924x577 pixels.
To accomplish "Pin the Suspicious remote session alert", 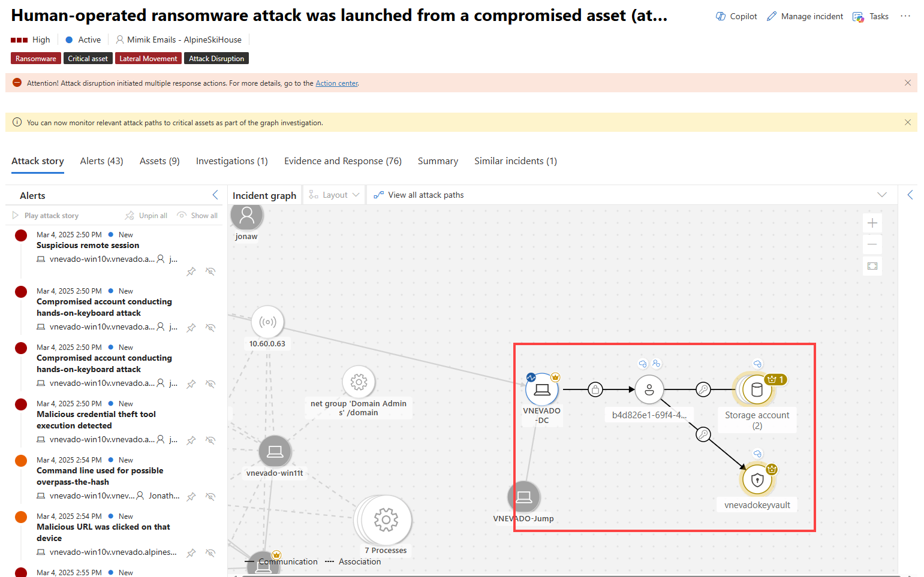I will (191, 271).
